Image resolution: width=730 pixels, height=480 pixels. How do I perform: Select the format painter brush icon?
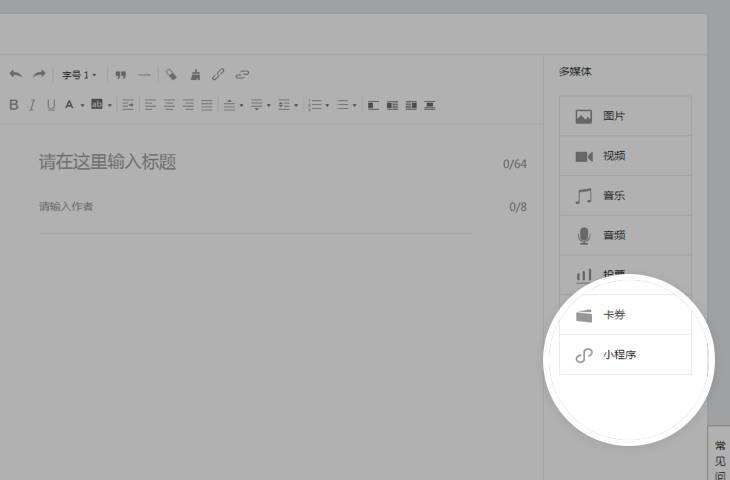[x=195, y=74]
